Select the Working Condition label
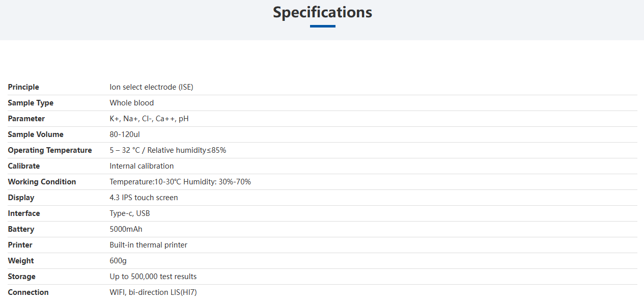 click(42, 182)
